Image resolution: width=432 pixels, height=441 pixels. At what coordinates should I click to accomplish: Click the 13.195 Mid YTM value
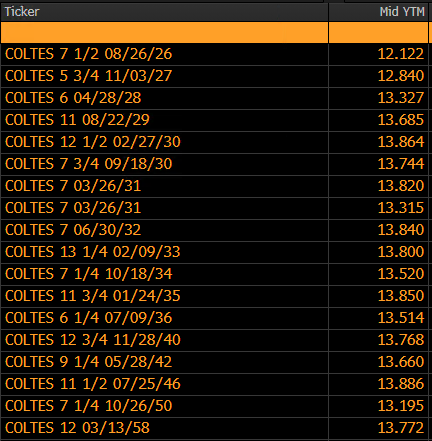[x=401, y=406]
